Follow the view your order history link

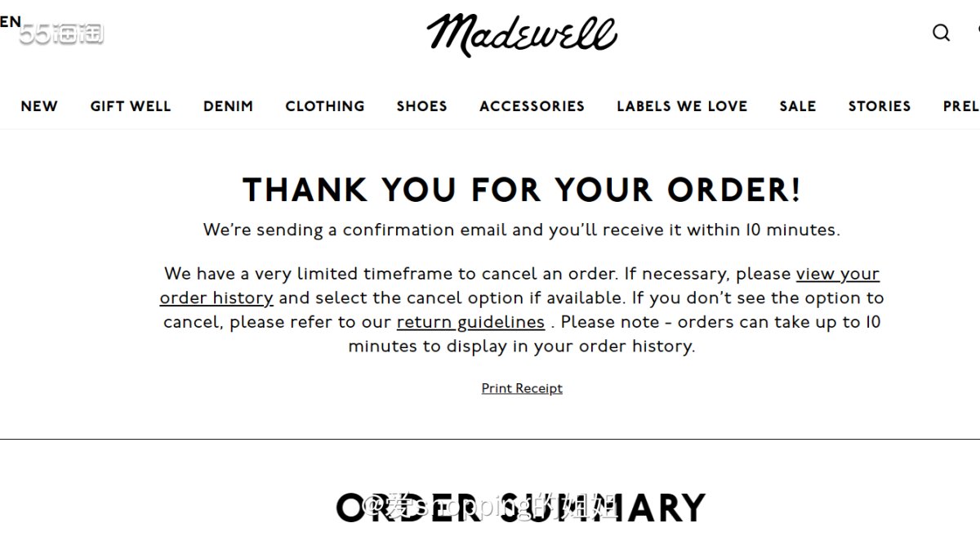click(x=837, y=275)
